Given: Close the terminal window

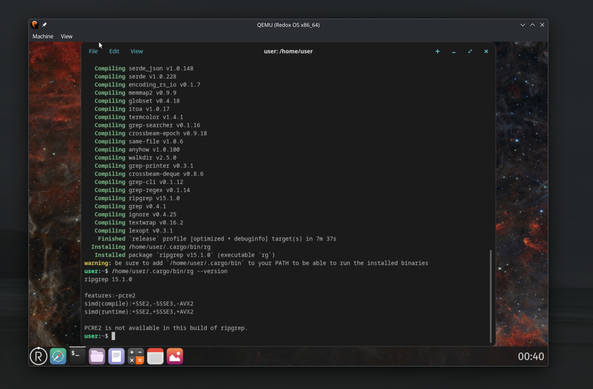Looking at the screenshot, I should pyautogui.click(x=486, y=51).
